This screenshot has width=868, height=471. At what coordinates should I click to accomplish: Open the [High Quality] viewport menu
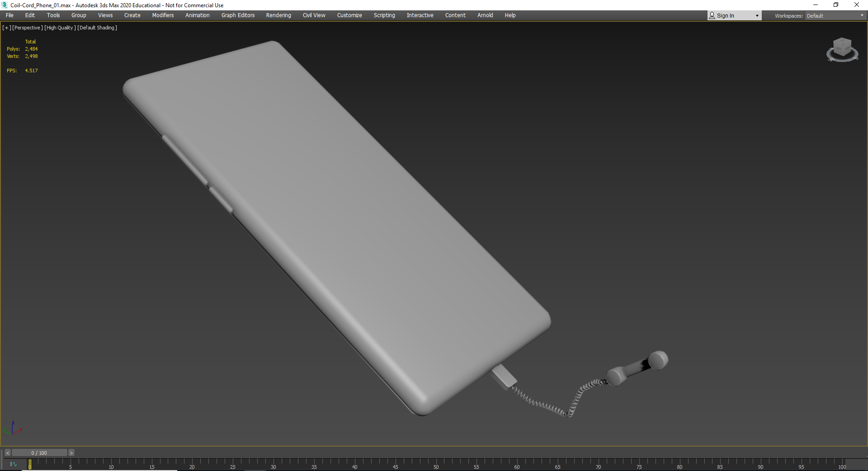coord(60,28)
